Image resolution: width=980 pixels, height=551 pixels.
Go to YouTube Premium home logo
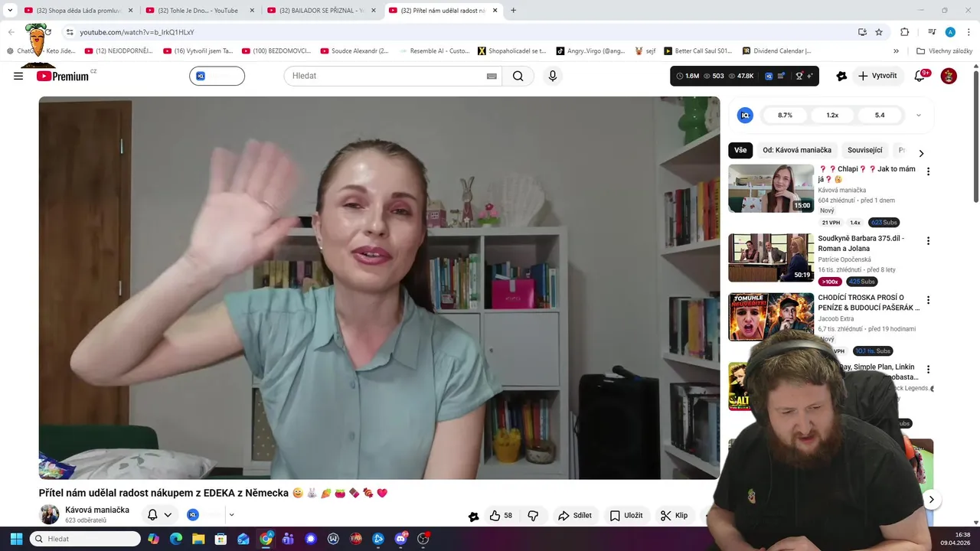[63, 76]
